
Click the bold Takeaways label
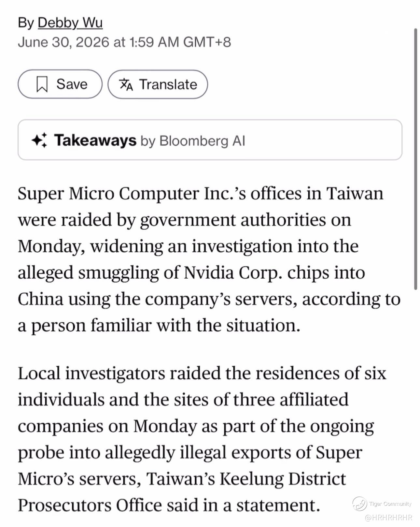(95, 140)
